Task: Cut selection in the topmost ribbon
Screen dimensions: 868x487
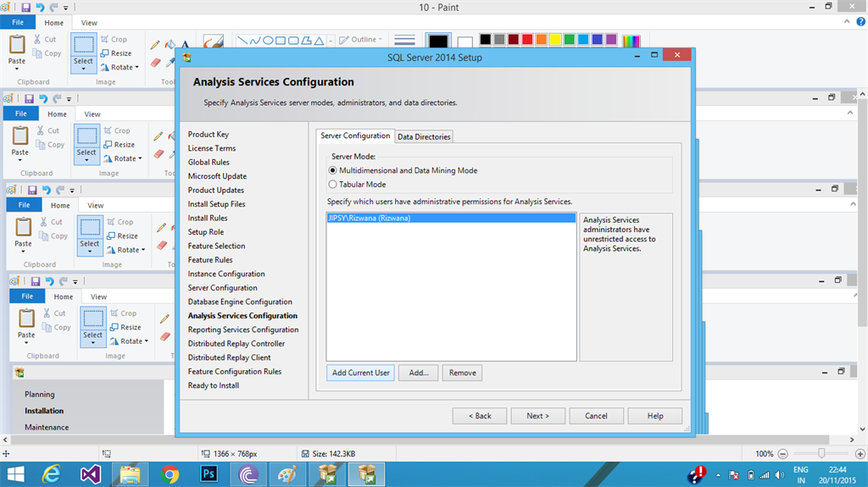Action: click(45, 39)
